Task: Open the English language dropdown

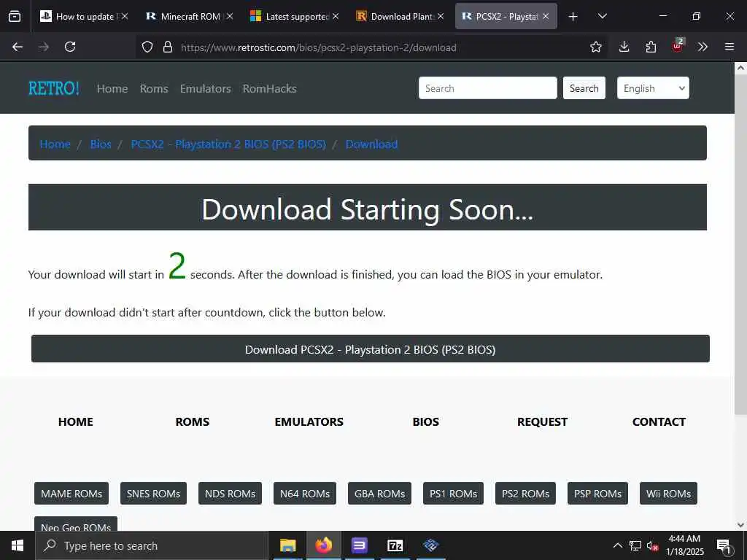Action: coord(653,88)
